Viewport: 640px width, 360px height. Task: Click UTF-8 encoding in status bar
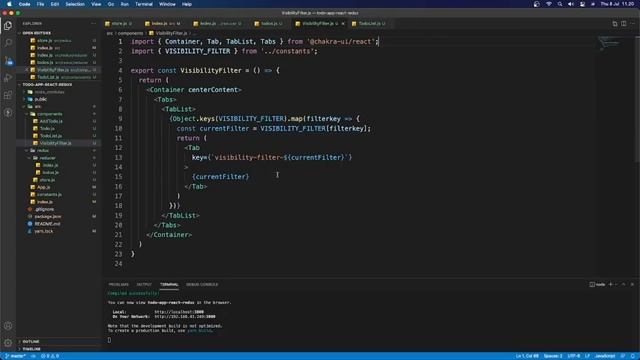(x=573, y=356)
